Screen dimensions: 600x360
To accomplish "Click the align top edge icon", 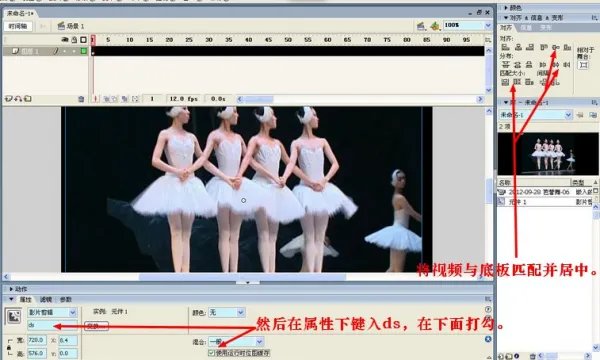I will (543, 47).
